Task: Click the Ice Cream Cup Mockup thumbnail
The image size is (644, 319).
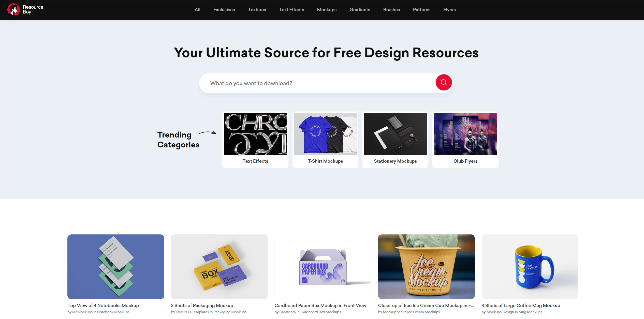Action: [426, 267]
